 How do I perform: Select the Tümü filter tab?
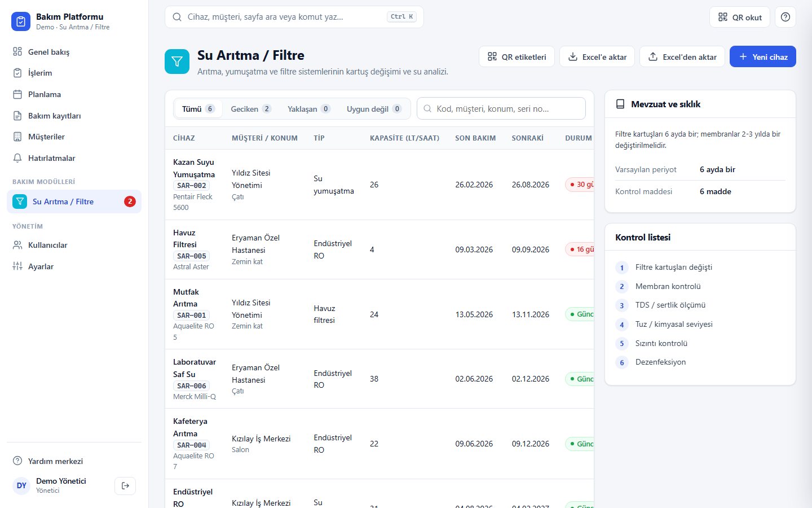click(198, 109)
